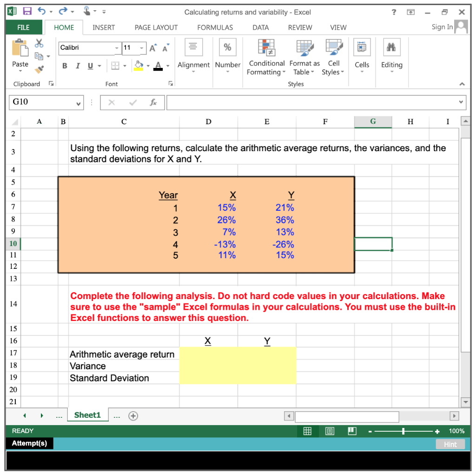The height and width of the screenshot is (474, 476).
Task: Click Sign In
Action: point(442,27)
